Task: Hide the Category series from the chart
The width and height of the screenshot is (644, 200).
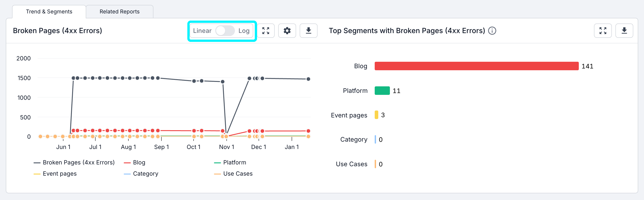Action: 146,173
